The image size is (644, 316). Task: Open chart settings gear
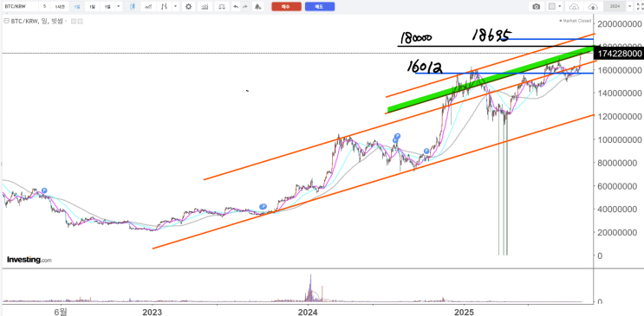click(x=188, y=7)
